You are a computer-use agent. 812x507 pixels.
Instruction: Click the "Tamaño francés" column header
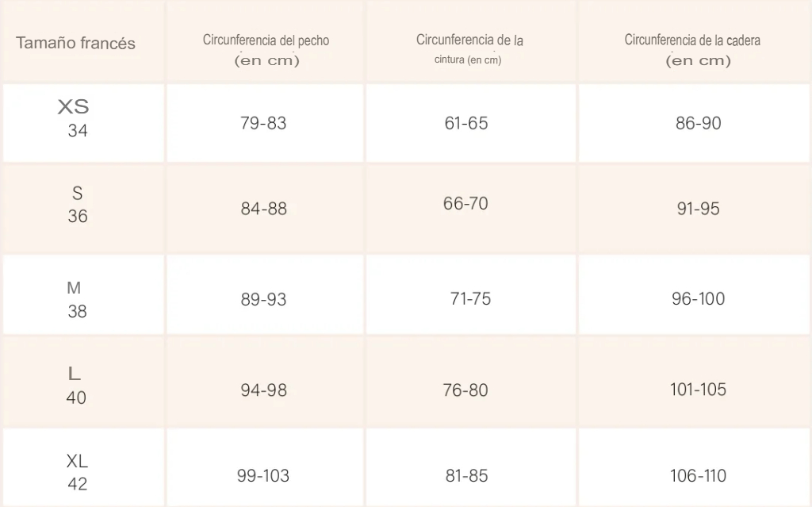(76, 44)
